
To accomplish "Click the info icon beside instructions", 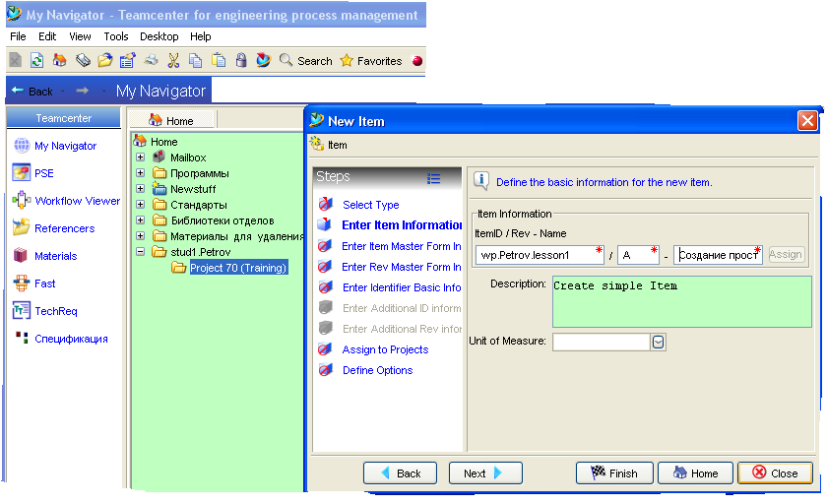I will click(481, 181).
